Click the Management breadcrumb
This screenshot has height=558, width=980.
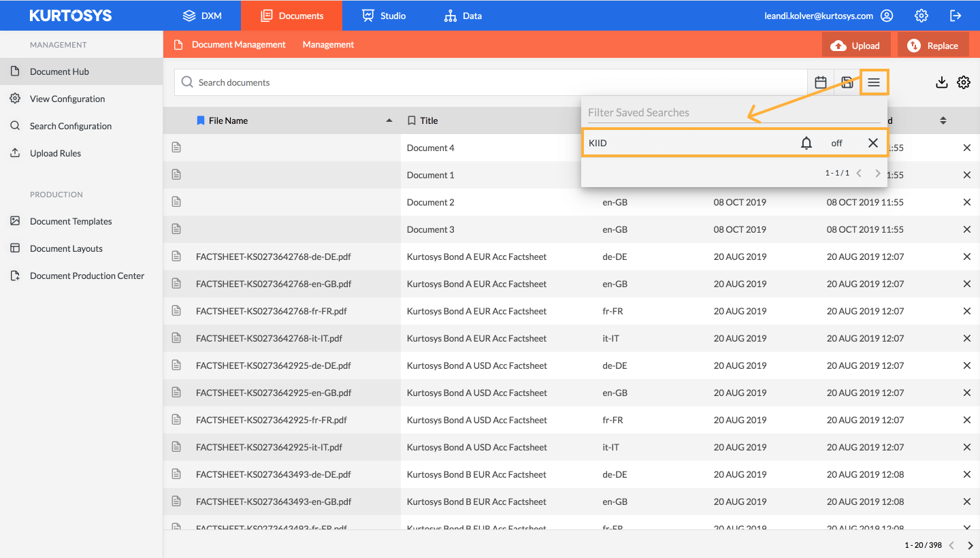(328, 44)
